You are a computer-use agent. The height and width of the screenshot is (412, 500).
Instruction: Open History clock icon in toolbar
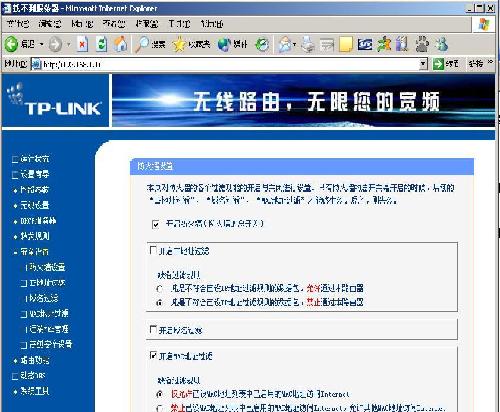(x=263, y=44)
